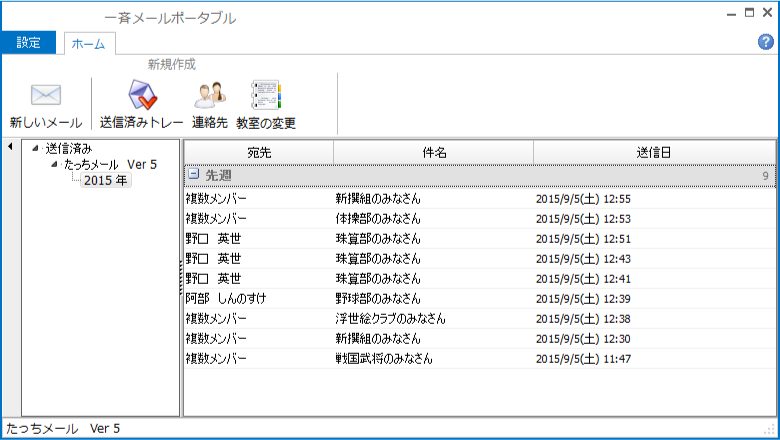Select the 2015 年 tree item

[x=105, y=180]
